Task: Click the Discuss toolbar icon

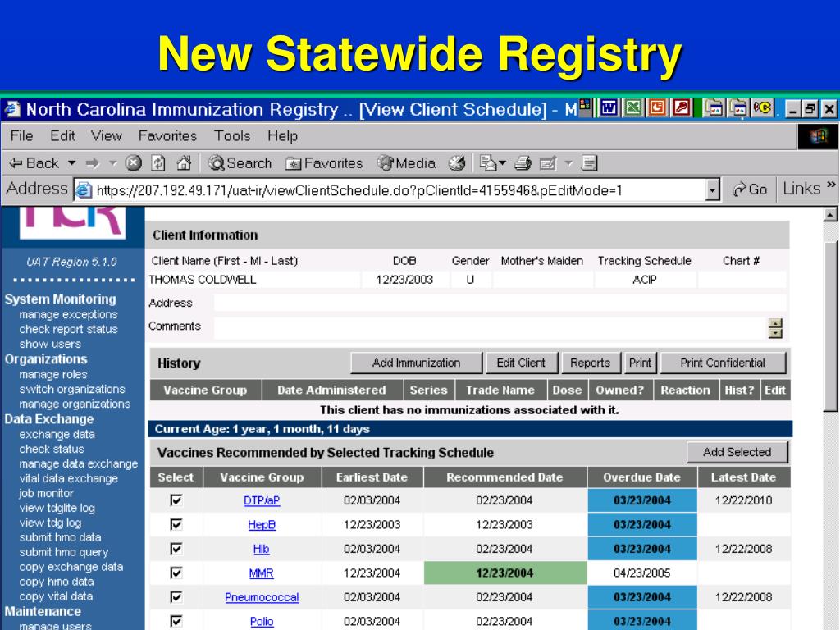Action: (589, 163)
